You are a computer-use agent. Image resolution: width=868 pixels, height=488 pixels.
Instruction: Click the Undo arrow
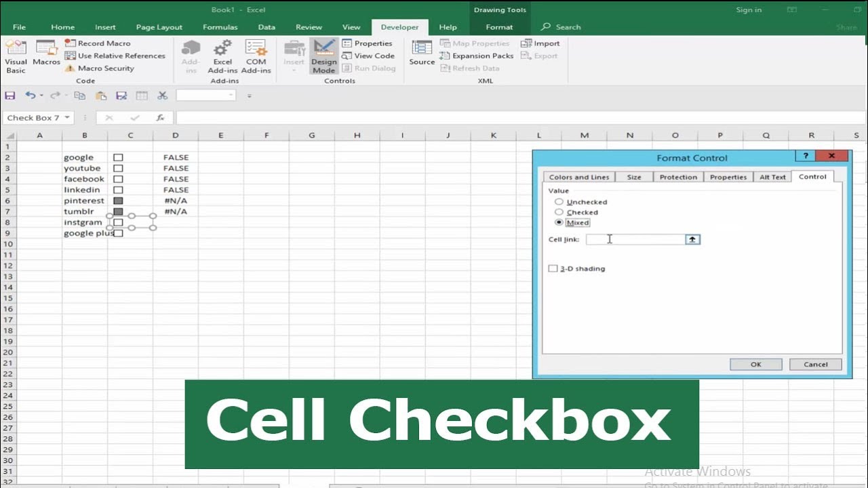pos(30,96)
